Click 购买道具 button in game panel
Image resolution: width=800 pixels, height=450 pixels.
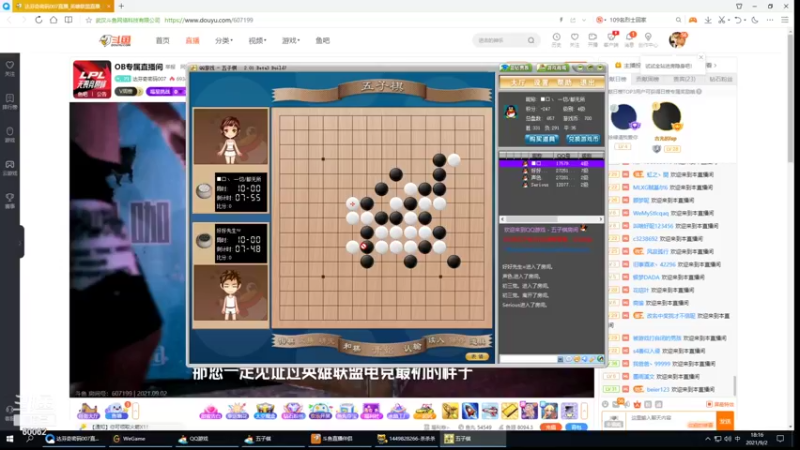(x=541, y=139)
